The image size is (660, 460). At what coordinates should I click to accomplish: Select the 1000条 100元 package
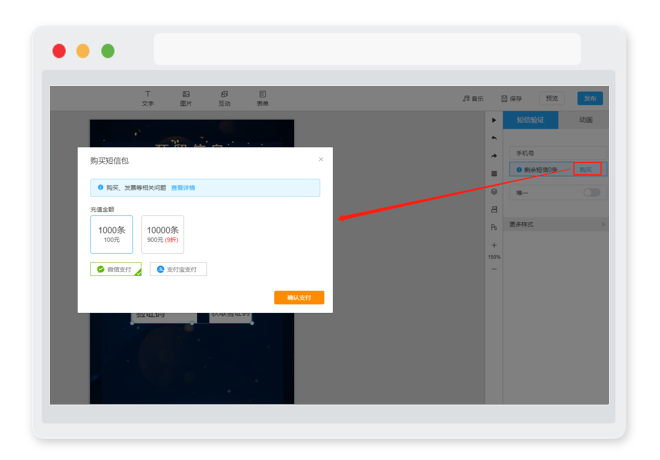112,234
